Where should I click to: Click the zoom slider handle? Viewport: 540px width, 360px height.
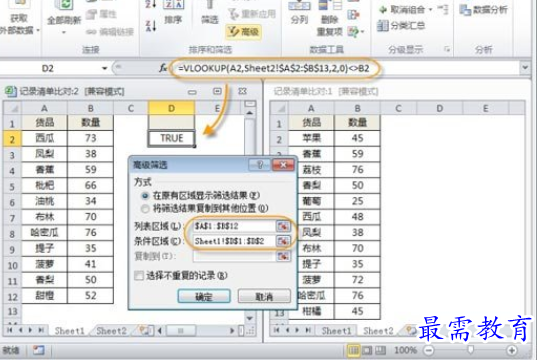tap(470, 350)
